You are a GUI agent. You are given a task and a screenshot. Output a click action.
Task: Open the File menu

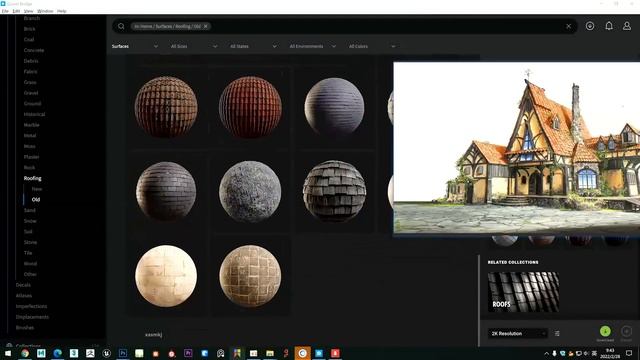[5, 11]
